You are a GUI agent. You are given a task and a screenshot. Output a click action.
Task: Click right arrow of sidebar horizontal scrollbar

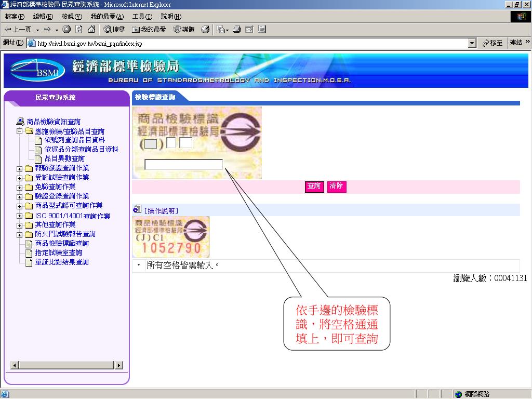(x=119, y=365)
